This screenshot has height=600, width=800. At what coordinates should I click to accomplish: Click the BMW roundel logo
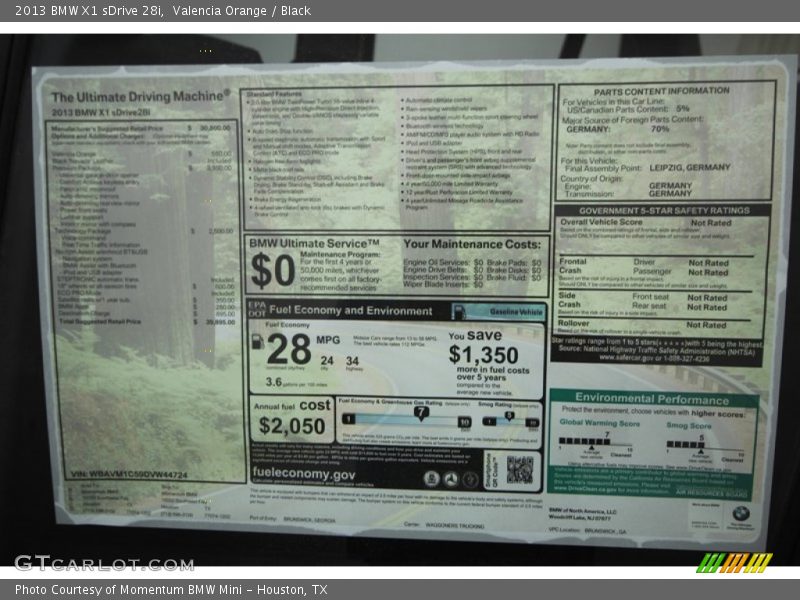tap(740, 513)
